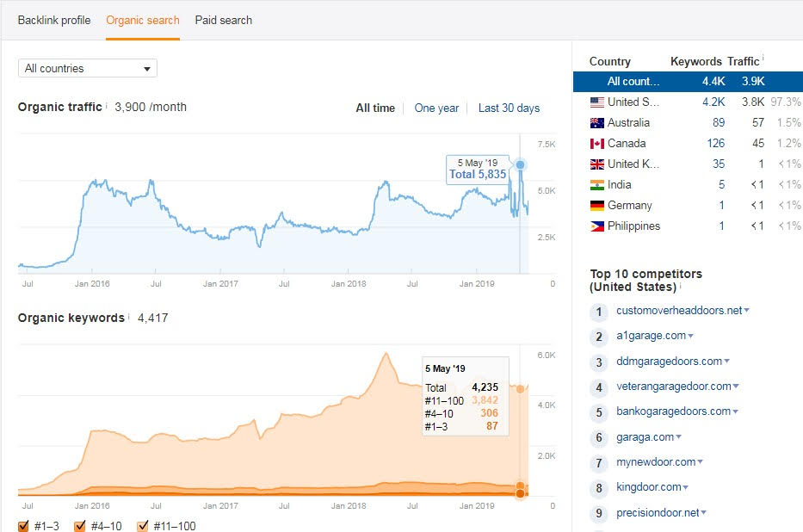The image size is (803, 532).
Task: Click the Australia flag icon
Action: (596, 123)
